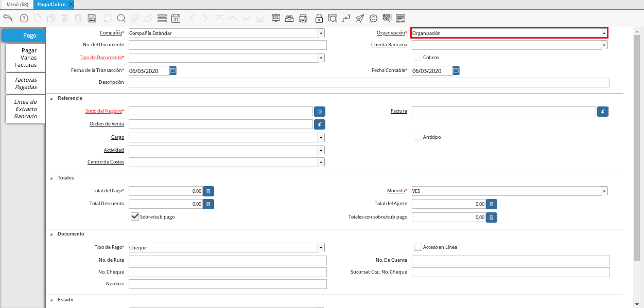Open the Cuenta Bancaria dropdown

click(604, 45)
